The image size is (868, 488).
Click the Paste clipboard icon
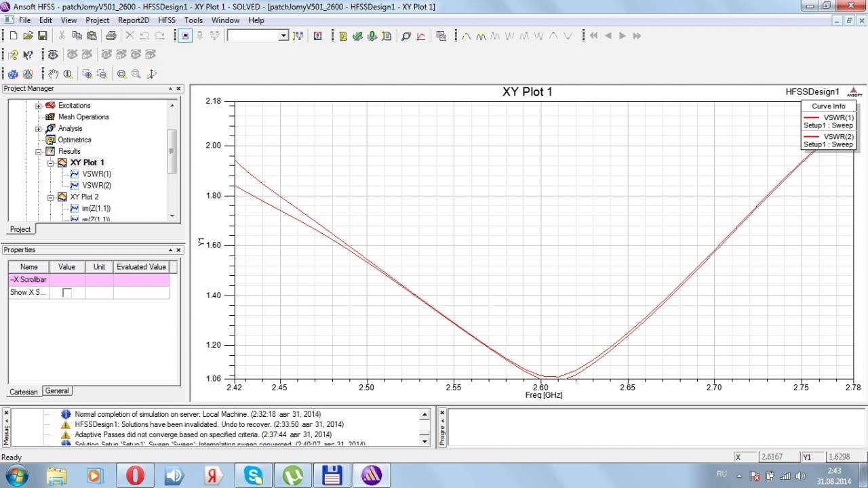tap(92, 36)
